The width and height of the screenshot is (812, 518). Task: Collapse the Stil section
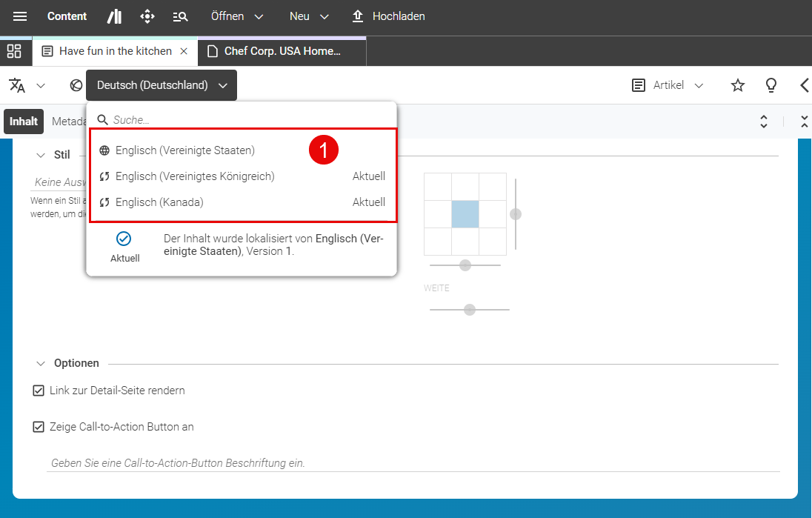pyautogui.click(x=41, y=155)
